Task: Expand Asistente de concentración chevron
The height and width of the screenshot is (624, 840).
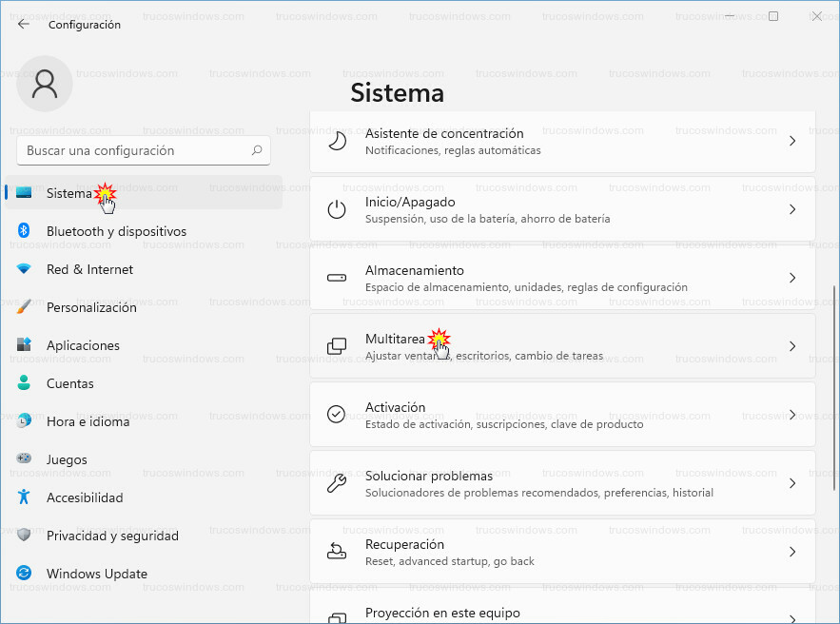Action: (x=791, y=141)
